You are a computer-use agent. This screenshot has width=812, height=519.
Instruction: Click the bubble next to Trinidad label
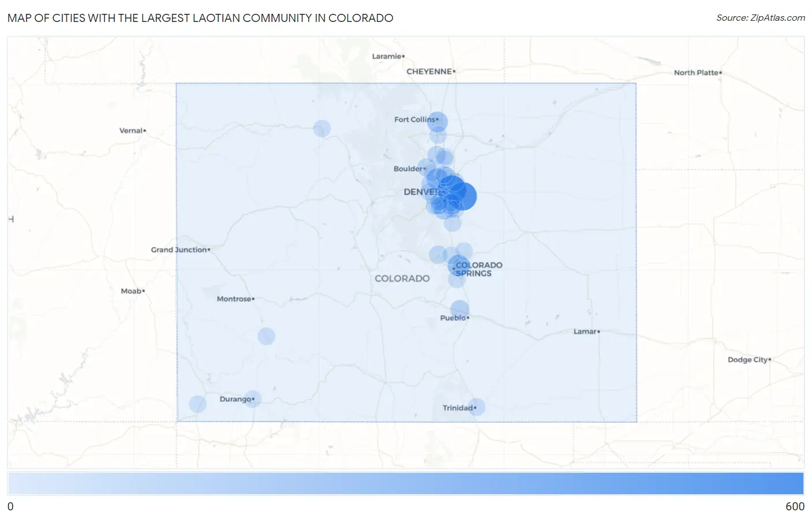pos(476,407)
